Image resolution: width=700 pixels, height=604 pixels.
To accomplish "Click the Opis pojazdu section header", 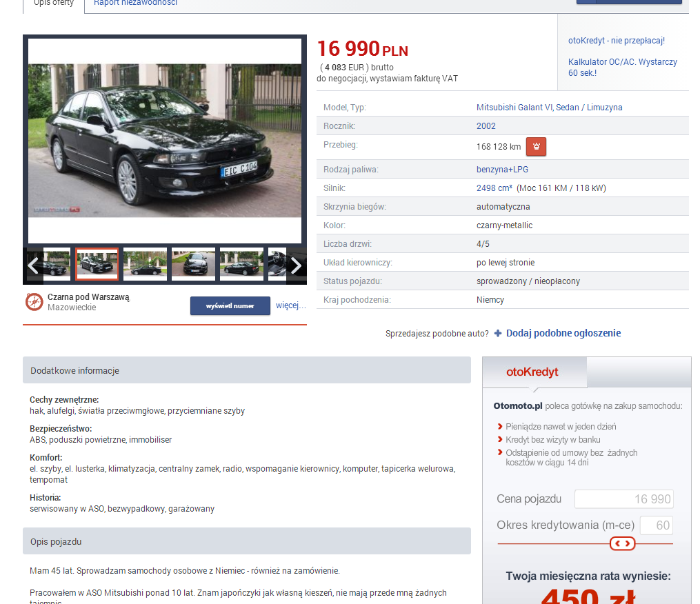I will pos(247,541).
